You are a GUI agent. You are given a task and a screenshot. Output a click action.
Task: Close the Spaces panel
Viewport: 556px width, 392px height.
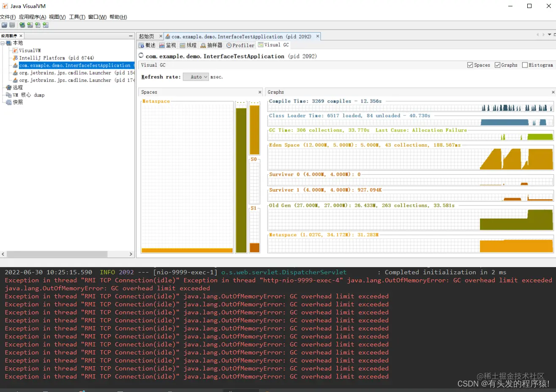click(260, 92)
